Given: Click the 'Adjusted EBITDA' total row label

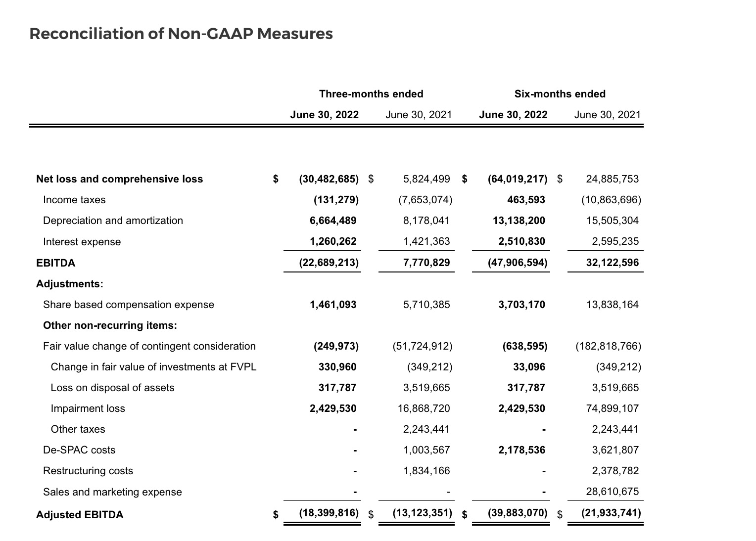Looking at the screenshot, I should (80, 515).
